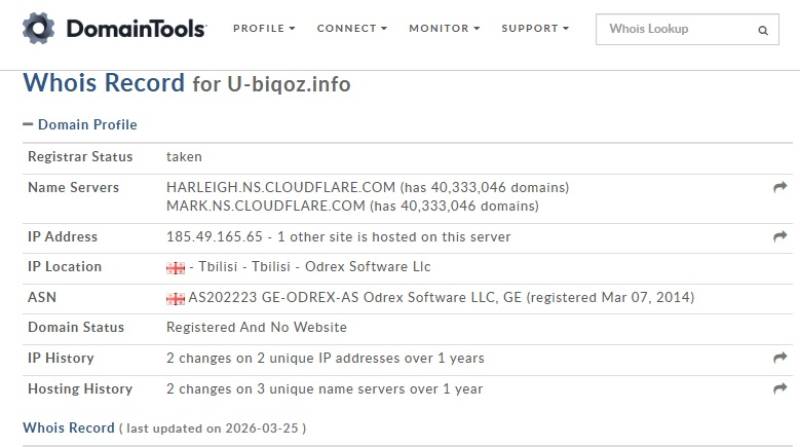Click the IP History share arrow icon

click(780, 358)
